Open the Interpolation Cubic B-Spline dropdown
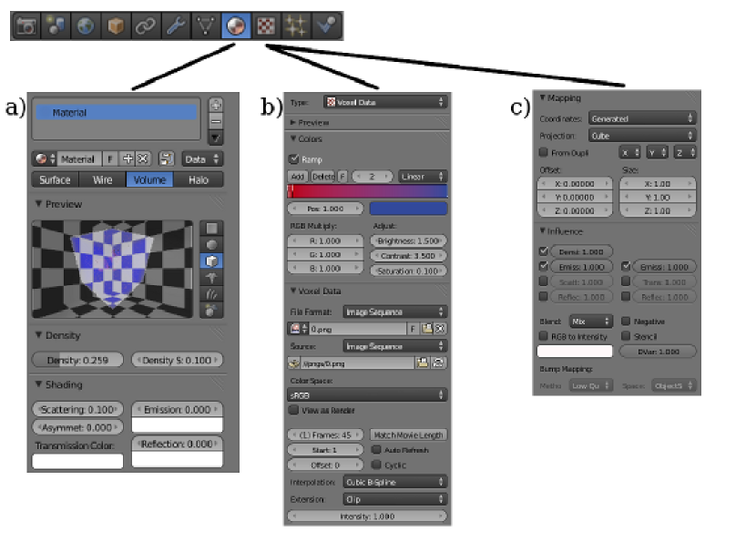 394,482
